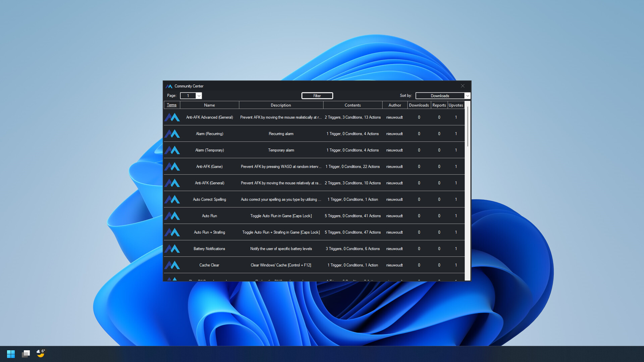Screen dimensions: 644x362
Task: Sort the list by the Name column header
Action: [x=209, y=105]
